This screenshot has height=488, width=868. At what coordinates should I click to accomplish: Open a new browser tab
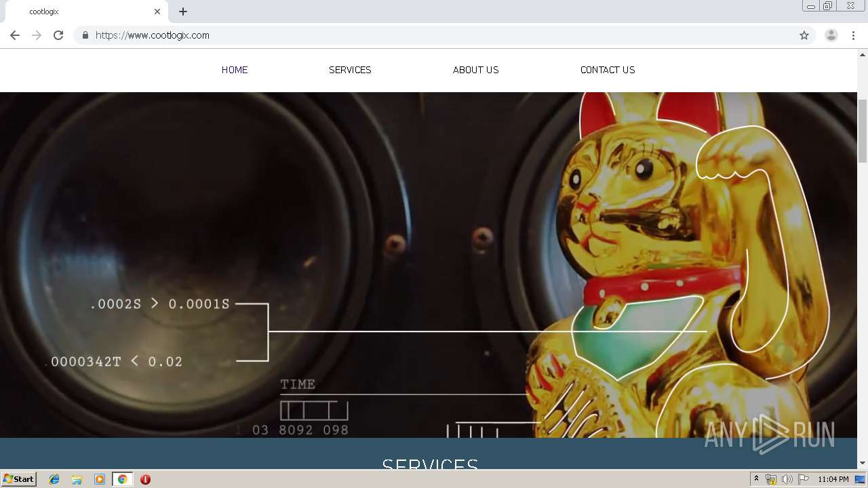(x=183, y=12)
